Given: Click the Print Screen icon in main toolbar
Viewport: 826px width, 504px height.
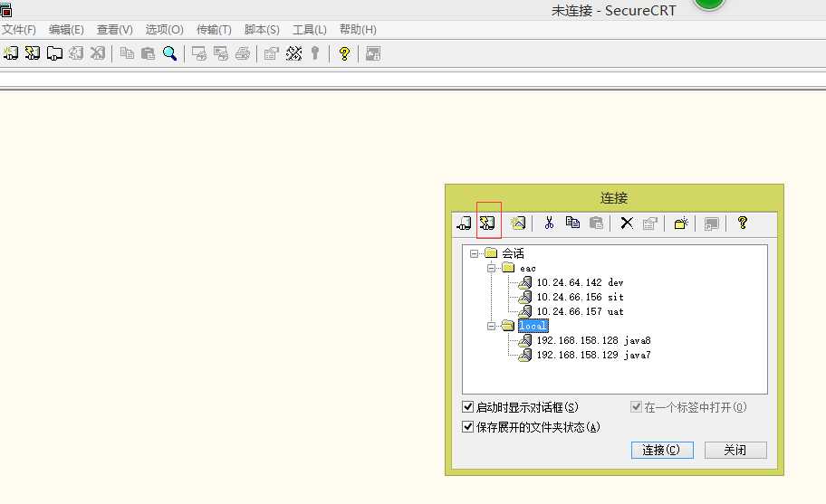Looking at the screenshot, I should (198, 53).
